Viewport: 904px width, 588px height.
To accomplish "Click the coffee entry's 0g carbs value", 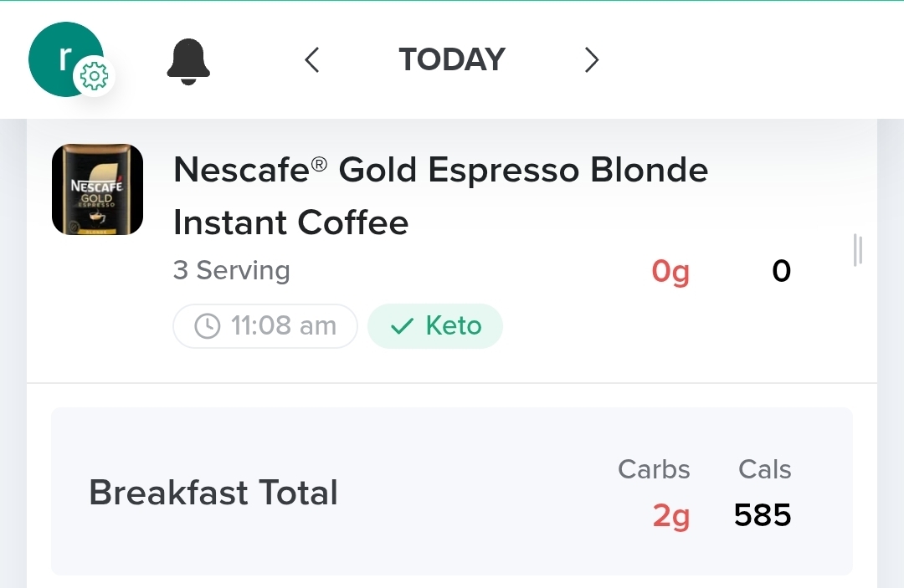I will pyautogui.click(x=670, y=272).
